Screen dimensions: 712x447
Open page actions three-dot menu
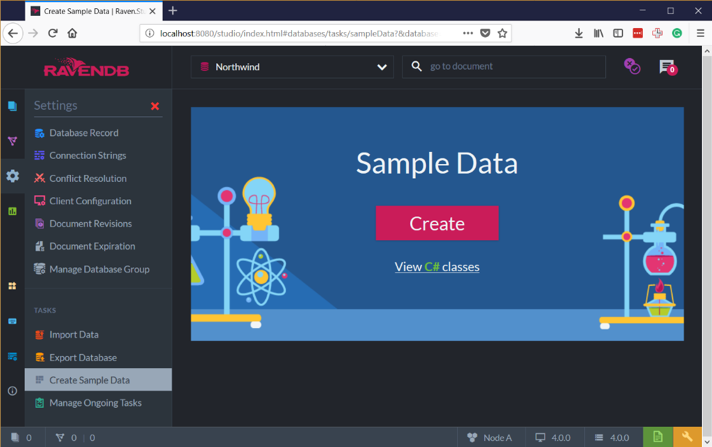[468, 33]
